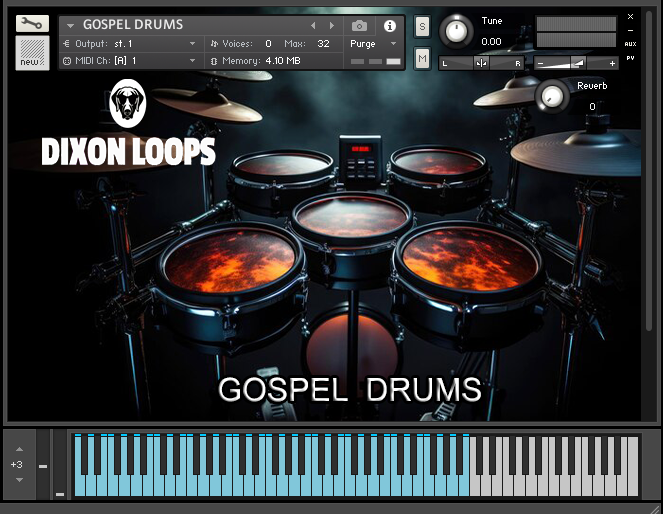Click the Tune knob
Image resolution: width=663 pixels, height=514 pixels.
click(457, 31)
